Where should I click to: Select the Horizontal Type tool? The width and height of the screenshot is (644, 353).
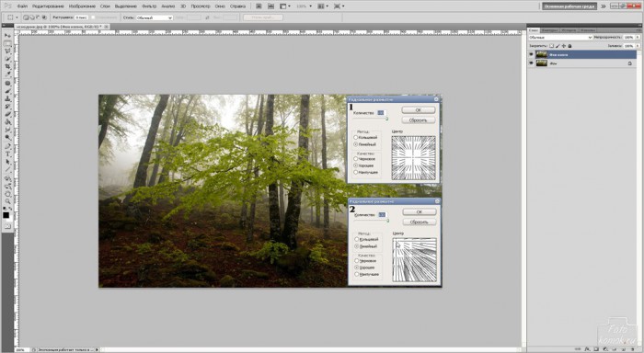click(8, 154)
